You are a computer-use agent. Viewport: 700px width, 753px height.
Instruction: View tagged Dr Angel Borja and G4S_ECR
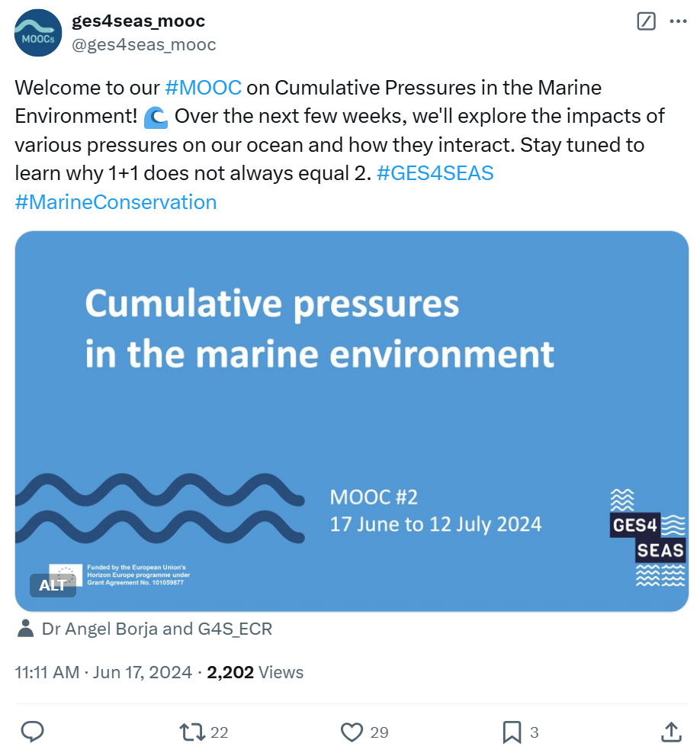point(156,629)
